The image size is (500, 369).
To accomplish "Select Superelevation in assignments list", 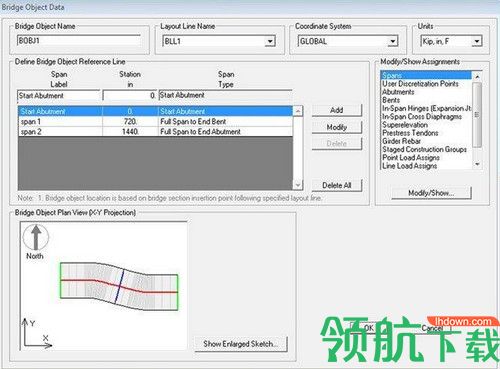I will [405, 125].
